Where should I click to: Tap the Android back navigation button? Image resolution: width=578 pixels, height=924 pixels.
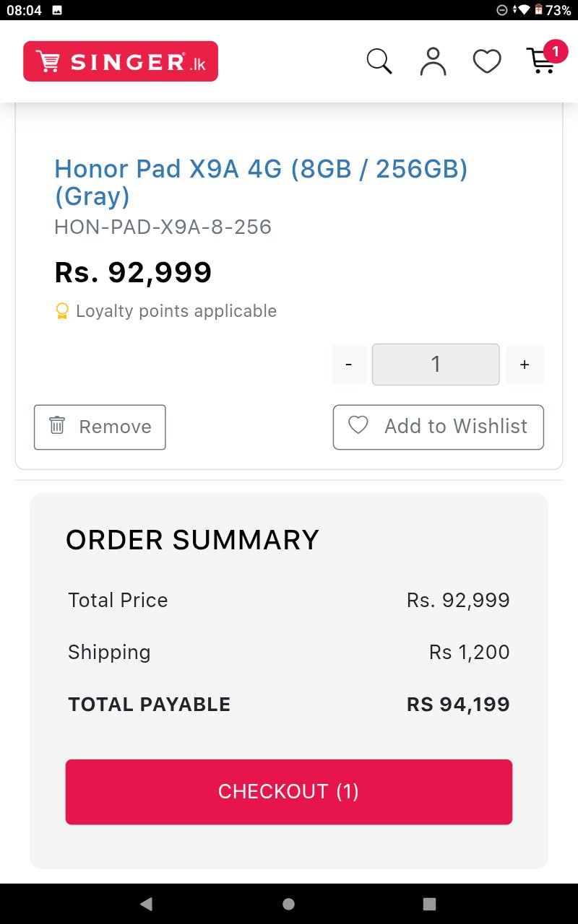147,904
